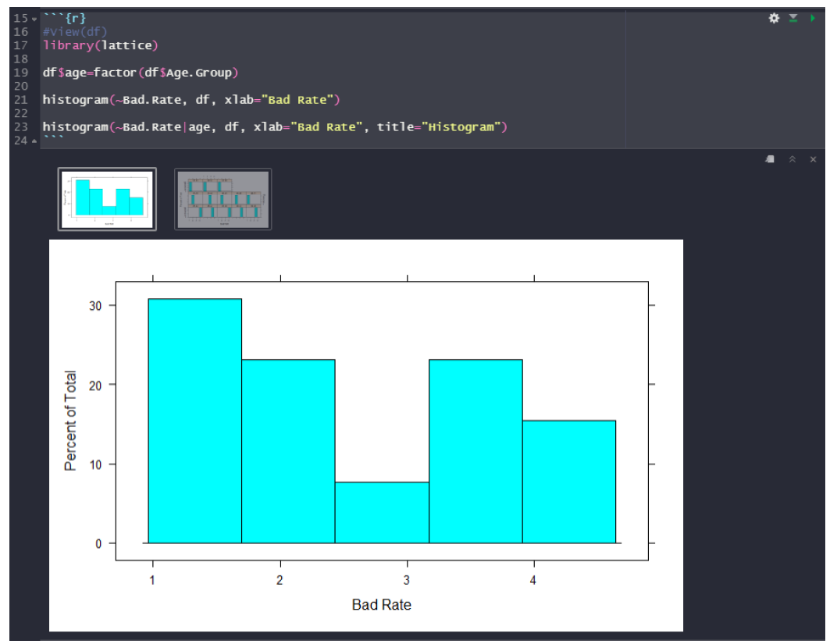This screenshot has height=644, width=837.
Task: Collapse code chunk fold arrow at line 15
Action: coord(34,20)
